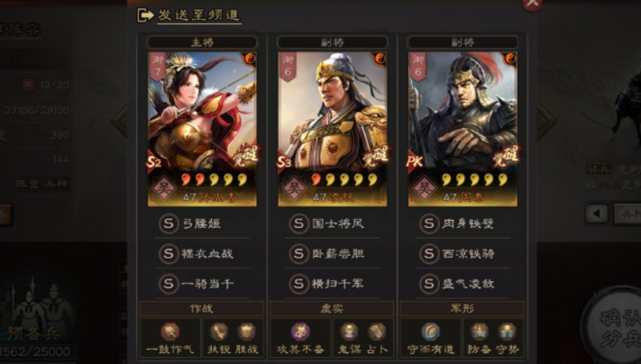The image size is (641, 364).
Task: Select the 占卜 tactic icon
Action: click(377, 332)
